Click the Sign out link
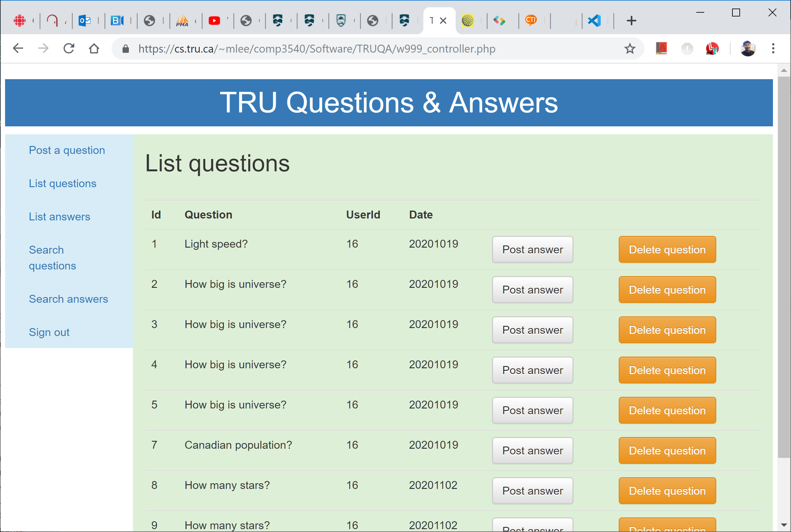The image size is (791, 532). (x=49, y=332)
